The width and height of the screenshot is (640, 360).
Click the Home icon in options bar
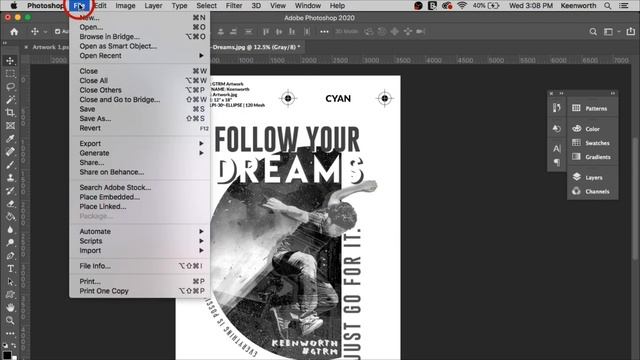point(14,31)
